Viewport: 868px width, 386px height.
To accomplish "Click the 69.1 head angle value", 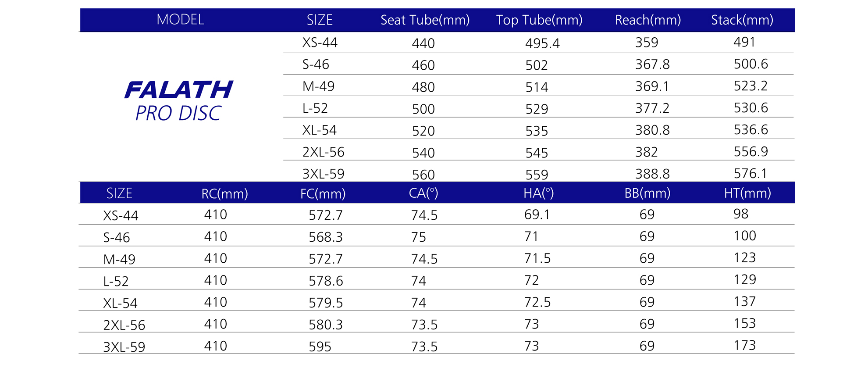I will tap(537, 215).
